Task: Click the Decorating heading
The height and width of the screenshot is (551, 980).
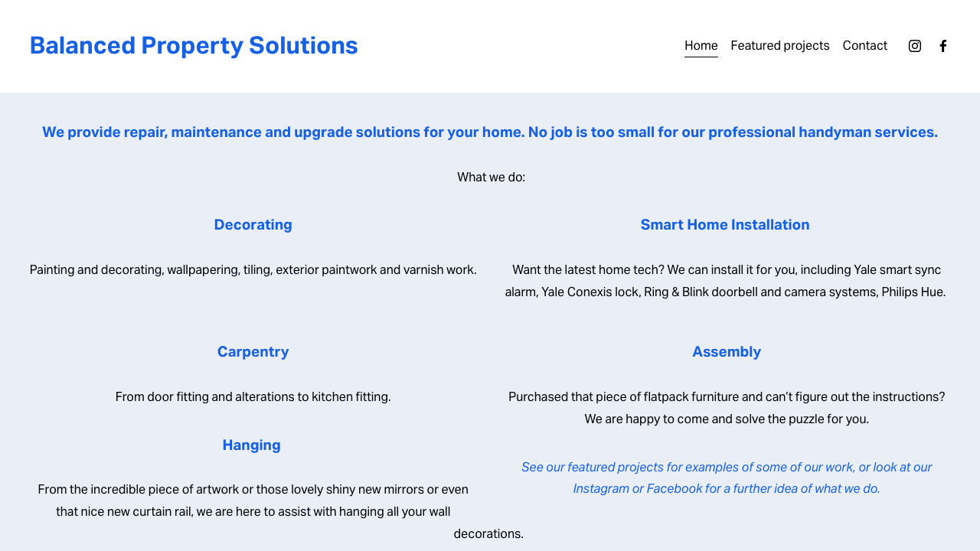Action: coord(253,225)
